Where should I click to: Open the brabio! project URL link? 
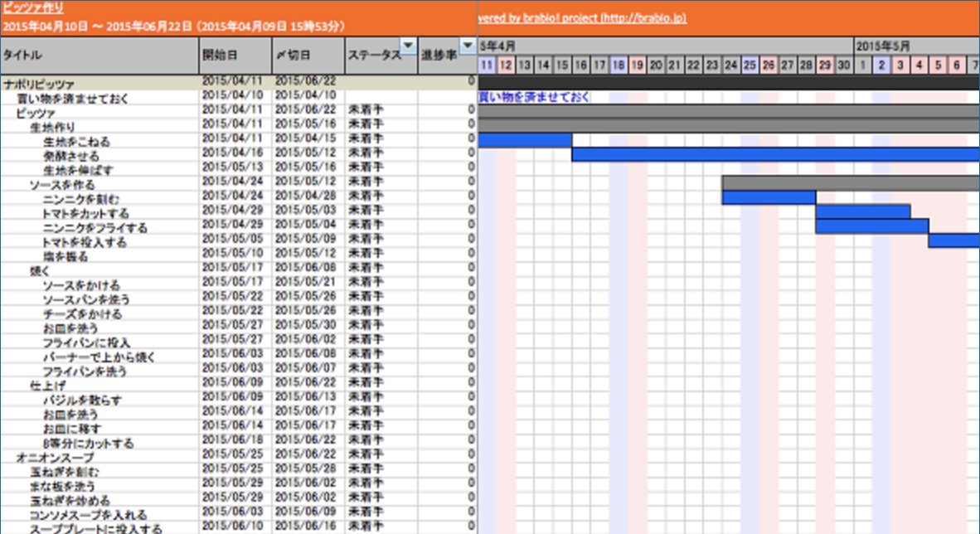(x=582, y=17)
